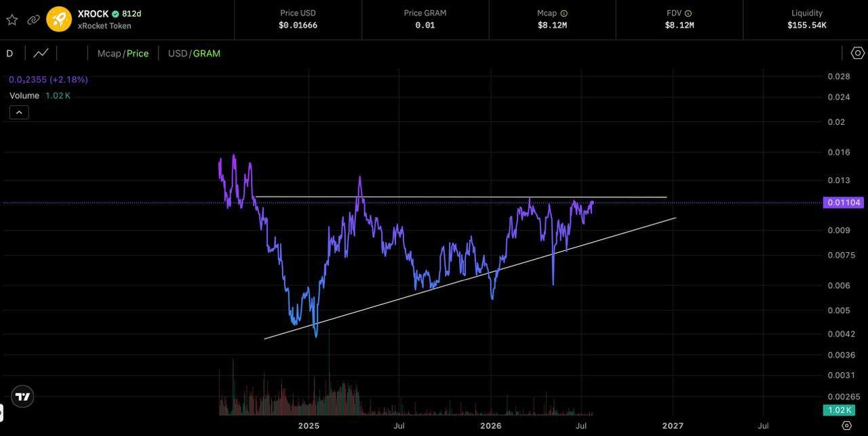Click the Liquidity value $155.54K
868x436 pixels.
[807, 26]
